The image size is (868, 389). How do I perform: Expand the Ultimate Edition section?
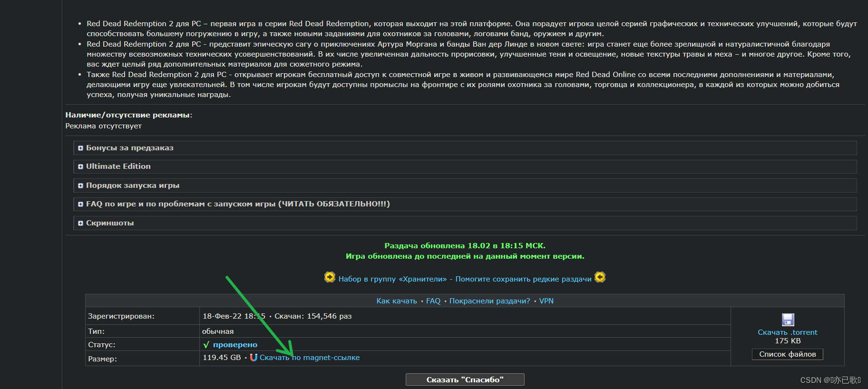465,166
